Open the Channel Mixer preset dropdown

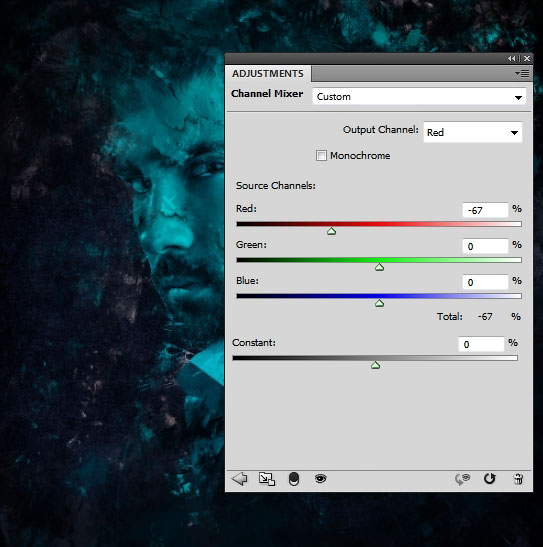click(x=419, y=97)
